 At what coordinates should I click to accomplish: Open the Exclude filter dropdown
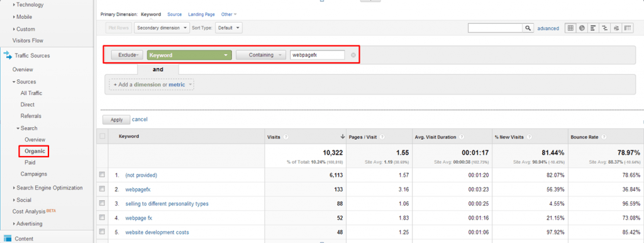tap(127, 55)
